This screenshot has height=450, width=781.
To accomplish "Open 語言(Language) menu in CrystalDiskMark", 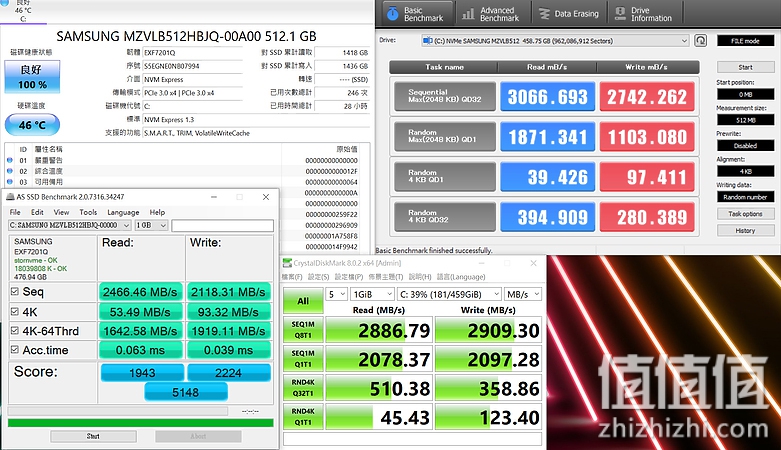I will (x=461, y=277).
